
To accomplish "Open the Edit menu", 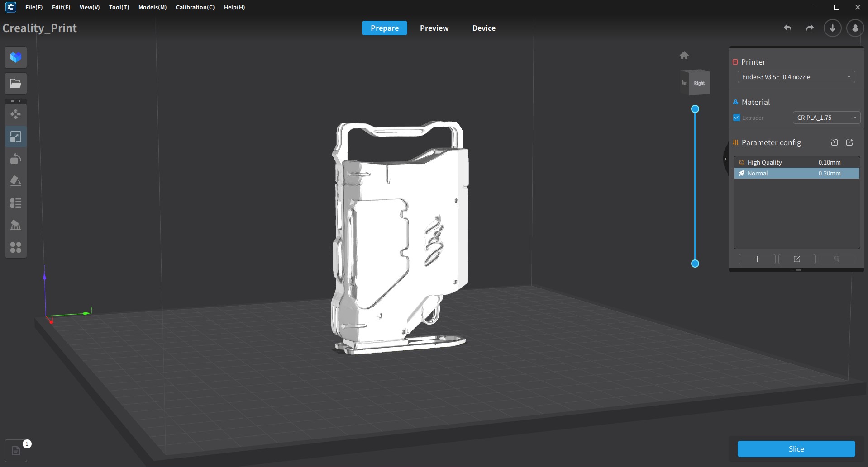I will point(61,7).
